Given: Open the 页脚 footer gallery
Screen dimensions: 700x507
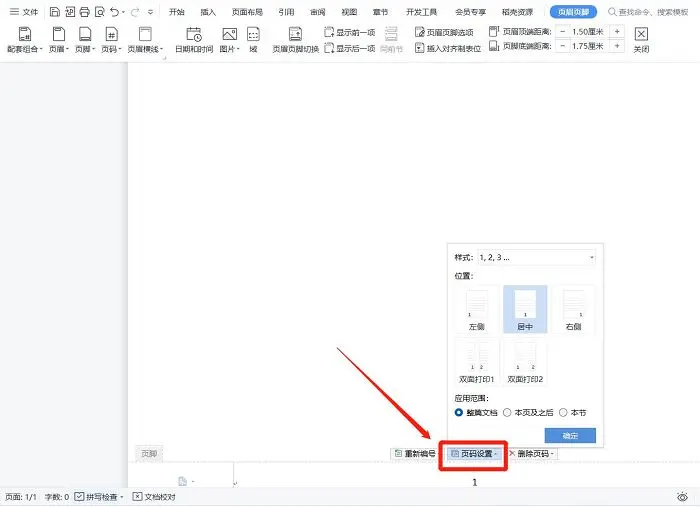Looking at the screenshot, I should pyautogui.click(x=85, y=40).
